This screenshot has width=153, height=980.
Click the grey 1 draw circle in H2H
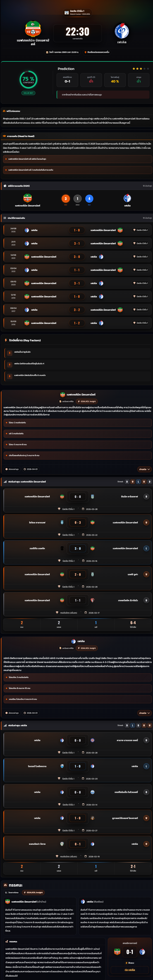[x=77, y=199]
